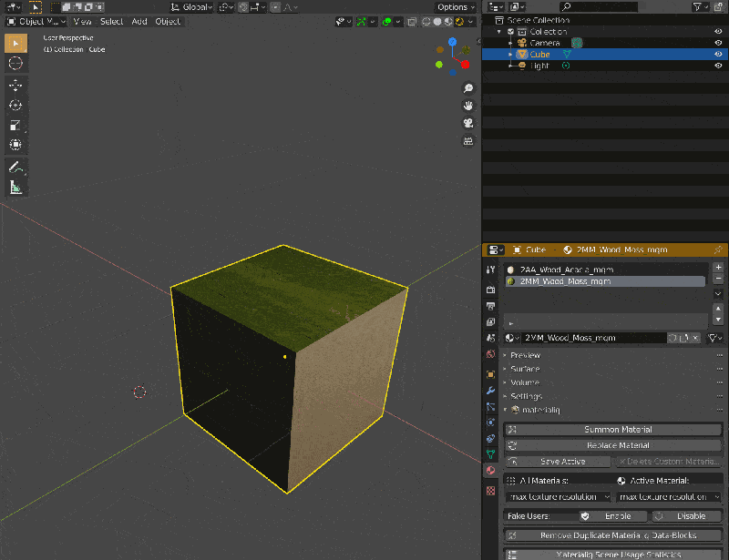Click the zoom magnifier icon in viewport

468,87
